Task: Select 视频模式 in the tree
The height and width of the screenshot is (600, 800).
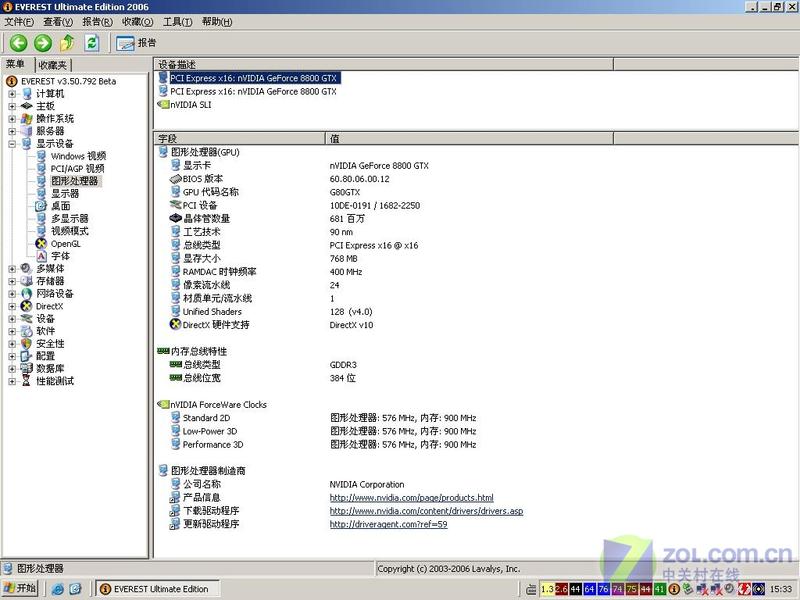Action: pyautogui.click(x=69, y=231)
